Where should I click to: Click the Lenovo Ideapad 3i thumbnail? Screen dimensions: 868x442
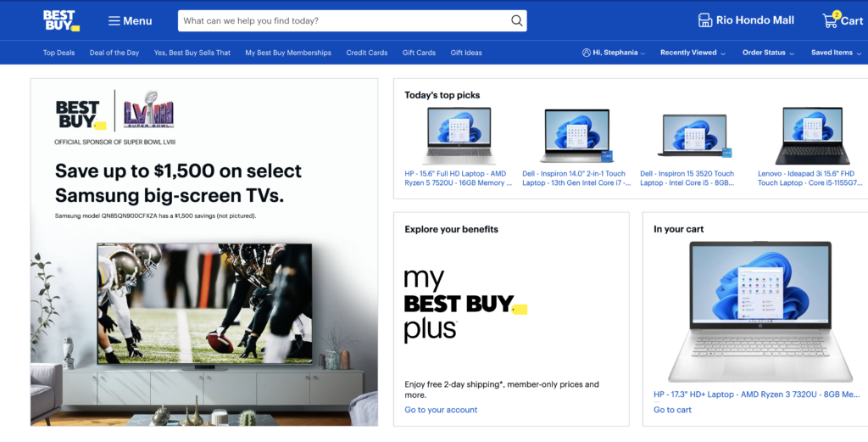[812, 136]
